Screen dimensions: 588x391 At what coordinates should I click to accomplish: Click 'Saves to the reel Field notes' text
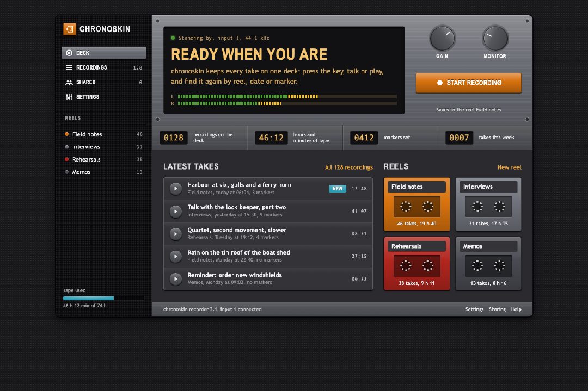468,110
